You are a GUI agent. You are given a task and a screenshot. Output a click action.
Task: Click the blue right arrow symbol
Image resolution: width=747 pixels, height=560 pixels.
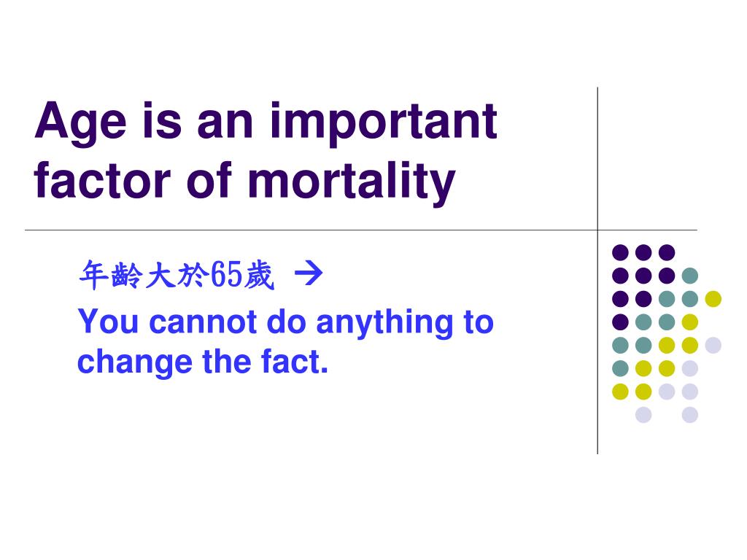click(309, 273)
